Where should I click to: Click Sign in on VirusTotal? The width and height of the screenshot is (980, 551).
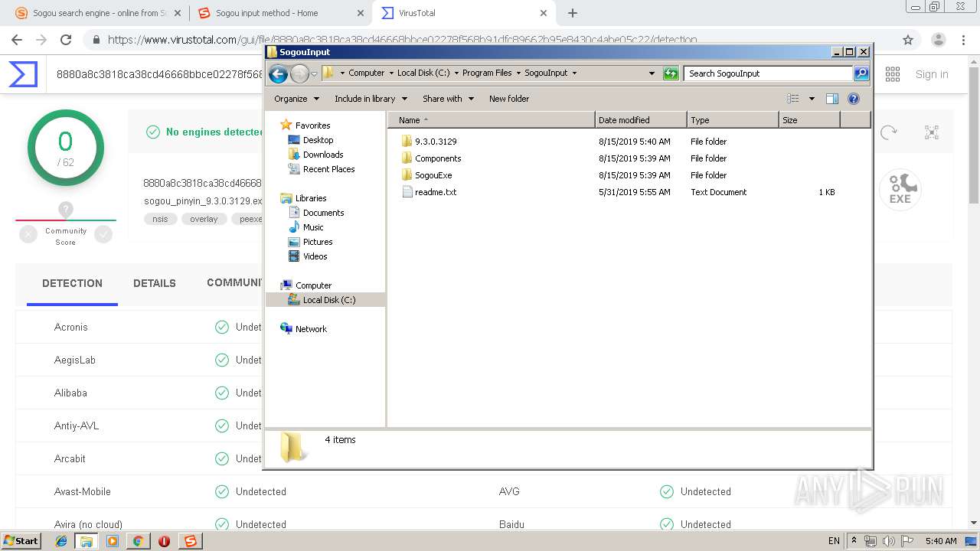pyautogui.click(x=932, y=74)
